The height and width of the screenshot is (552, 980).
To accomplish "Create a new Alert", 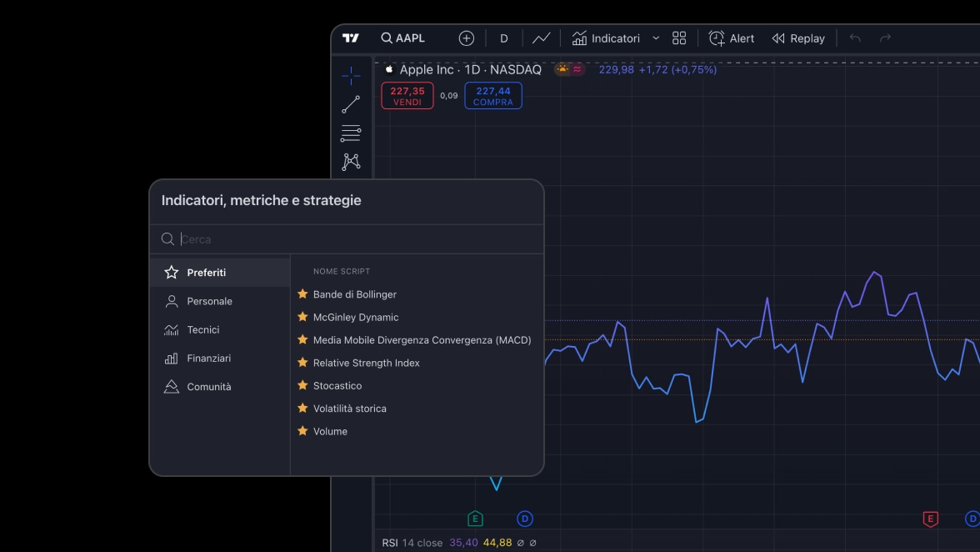I will click(x=731, y=38).
